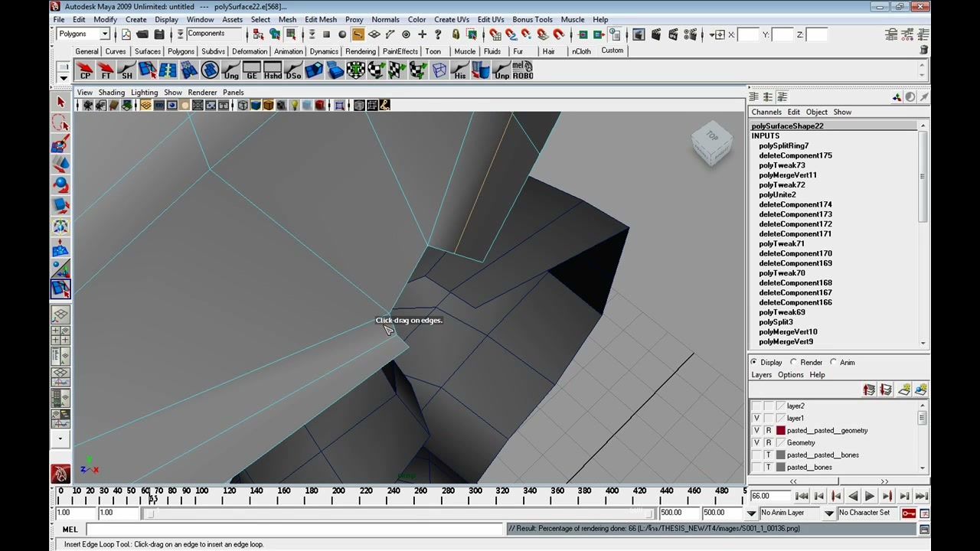Image resolution: width=980 pixels, height=551 pixels.
Task: Click the GE shelf button
Action: coord(251,71)
